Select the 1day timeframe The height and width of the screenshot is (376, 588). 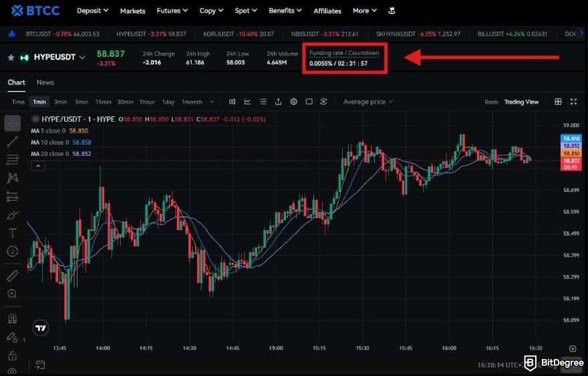tap(168, 102)
